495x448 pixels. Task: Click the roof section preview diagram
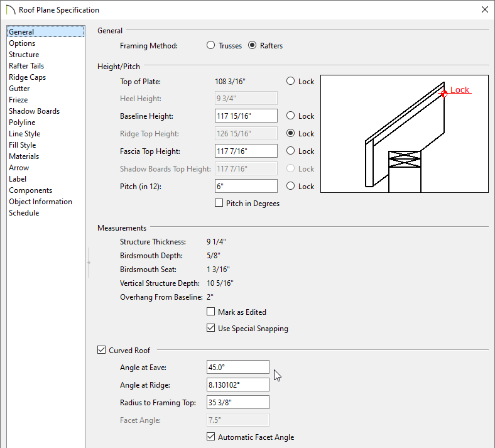point(405,134)
